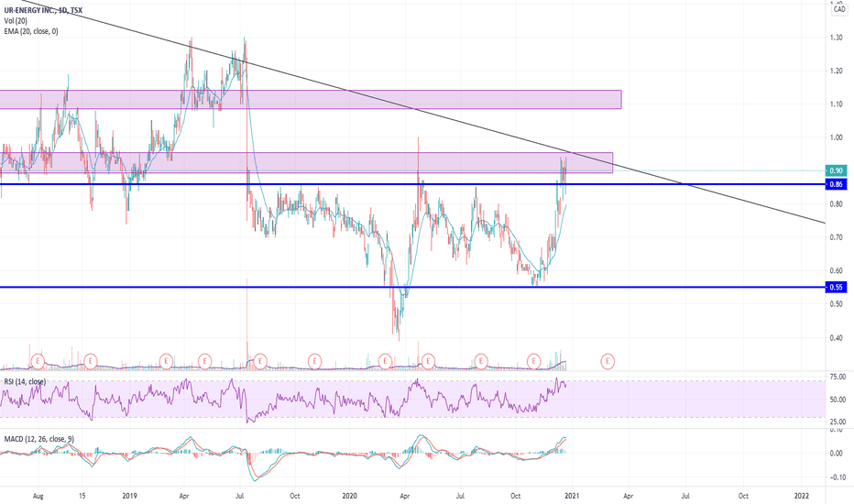854x504 pixels.
Task: Click the 0.70 price axis label
Action: tap(837, 237)
